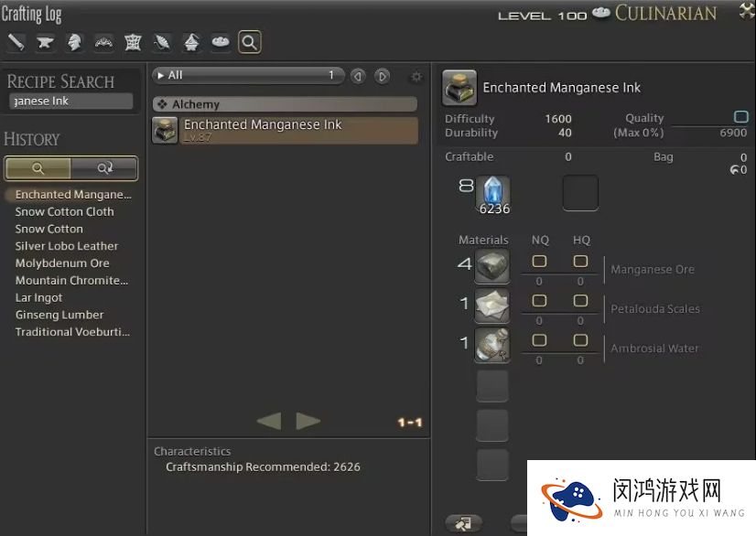Select the Carpenter saw class icon
The image size is (756, 536).
[x=16, y=42]
